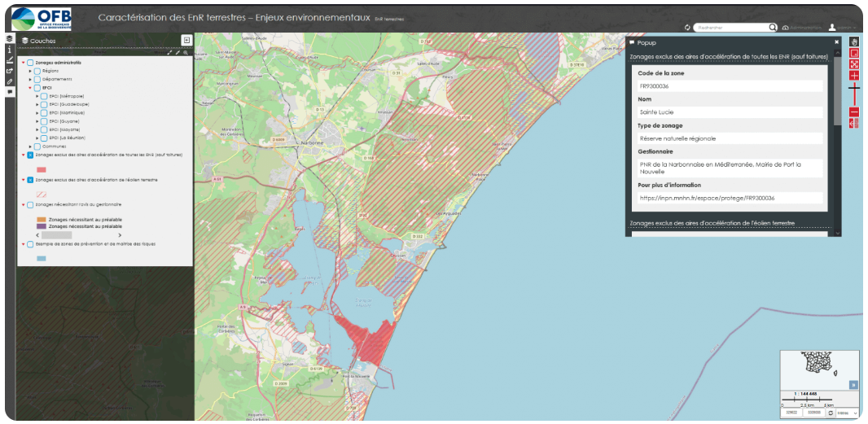Open the inpn.mnhn.fr information link
868x424 pixels.
point(707,198)
